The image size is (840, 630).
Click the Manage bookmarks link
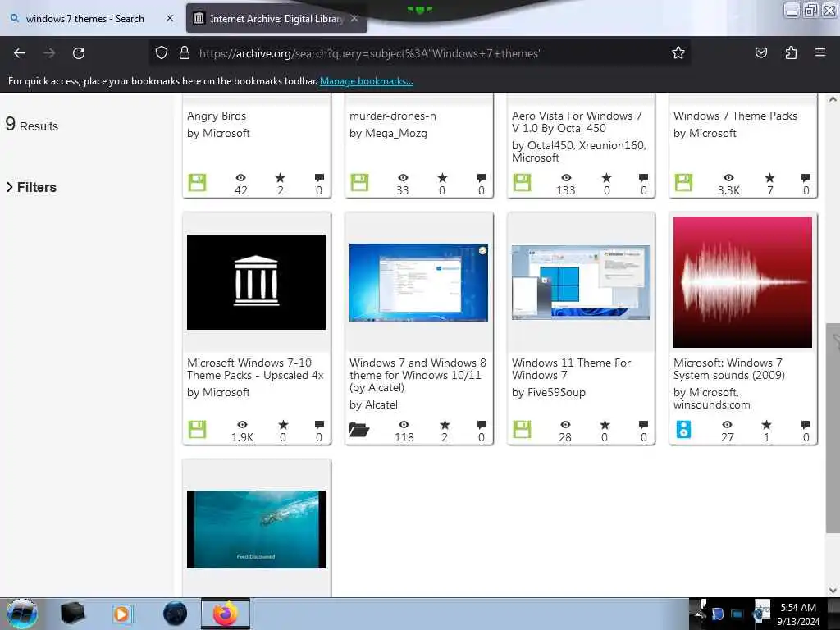coord(367,81)
